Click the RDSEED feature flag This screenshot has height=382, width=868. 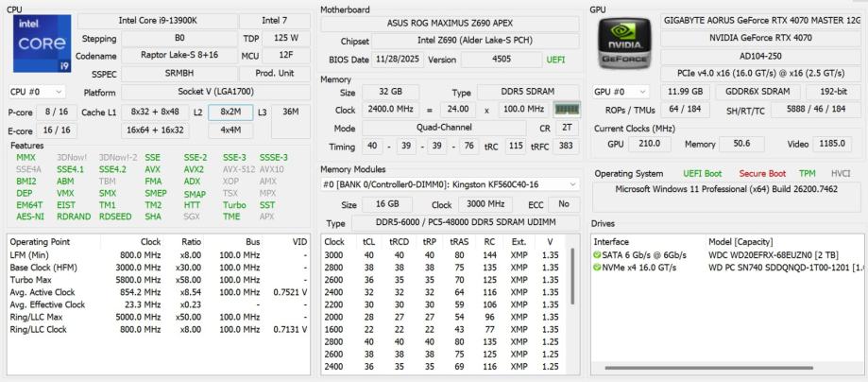[115, 217]
